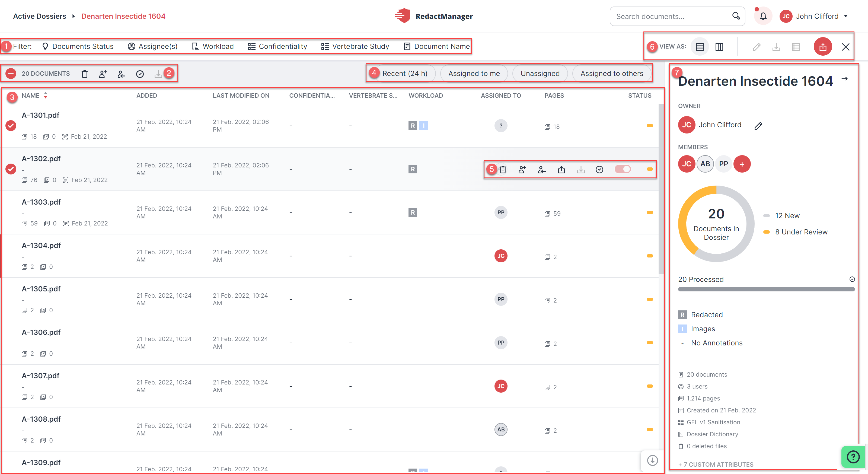Edit dossier with top-bar pencil icon
This screenshot has width=868, height=474.
[x=757, y=47]
